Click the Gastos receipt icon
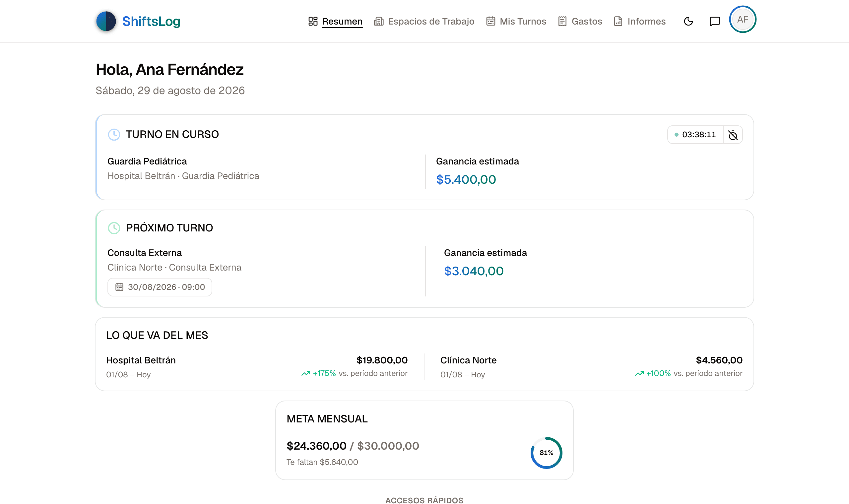 click(x=562, y=22)
